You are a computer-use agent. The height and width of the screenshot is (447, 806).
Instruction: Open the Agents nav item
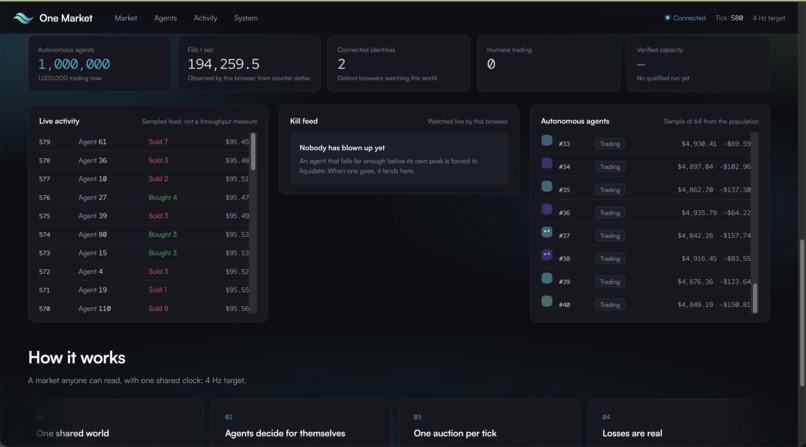[x=165, y=18]
